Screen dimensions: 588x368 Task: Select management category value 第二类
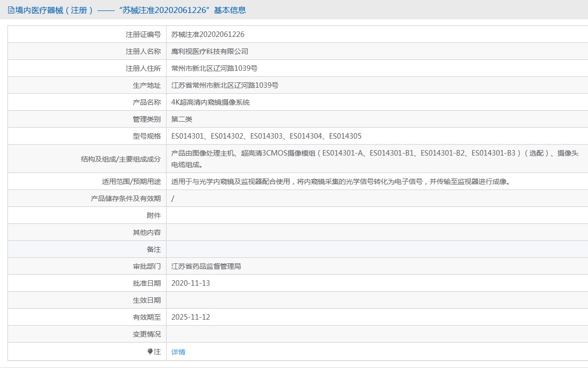click(182, 119)
